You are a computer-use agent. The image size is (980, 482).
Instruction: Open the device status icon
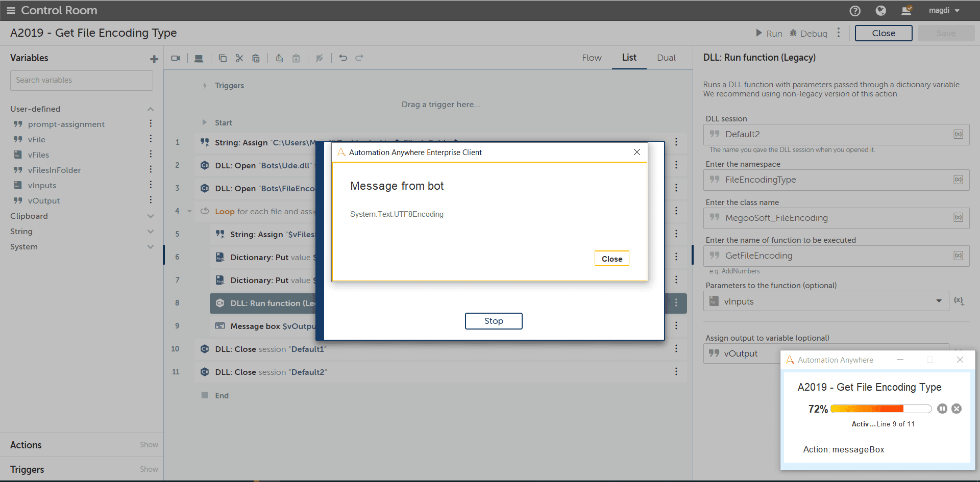click(906, 10)
